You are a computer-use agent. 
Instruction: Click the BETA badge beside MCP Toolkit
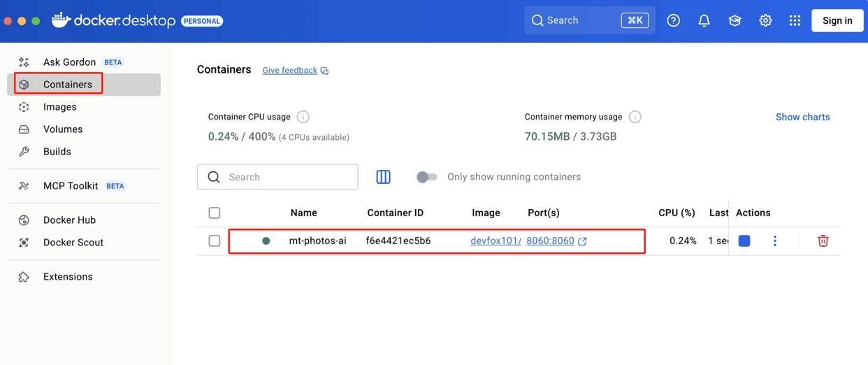pos(115,186)
